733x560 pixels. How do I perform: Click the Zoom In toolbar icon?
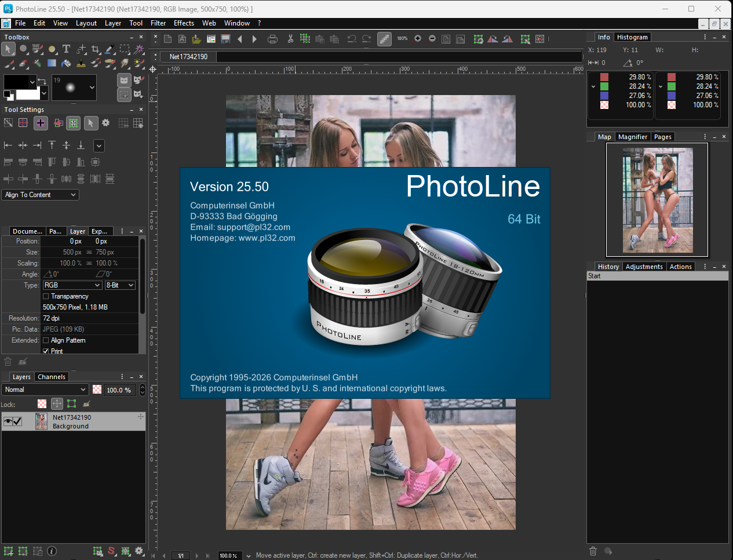tap(417, 38)
